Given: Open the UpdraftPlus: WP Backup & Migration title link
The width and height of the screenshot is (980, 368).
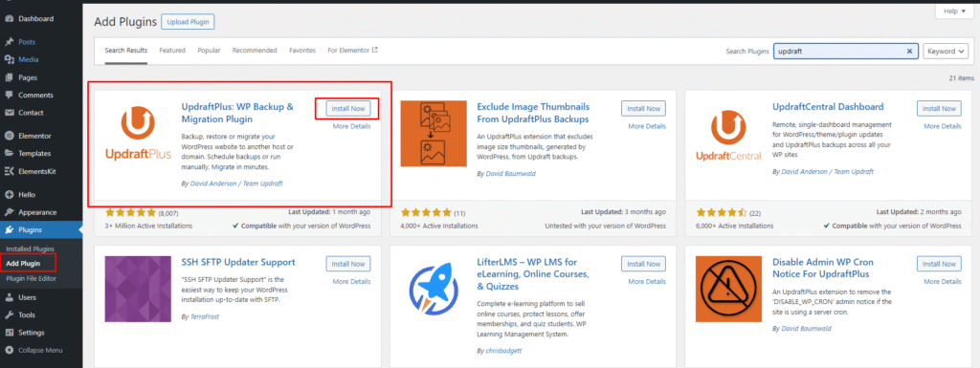Looking at the screenshot, I should click(x=237, y=113).
